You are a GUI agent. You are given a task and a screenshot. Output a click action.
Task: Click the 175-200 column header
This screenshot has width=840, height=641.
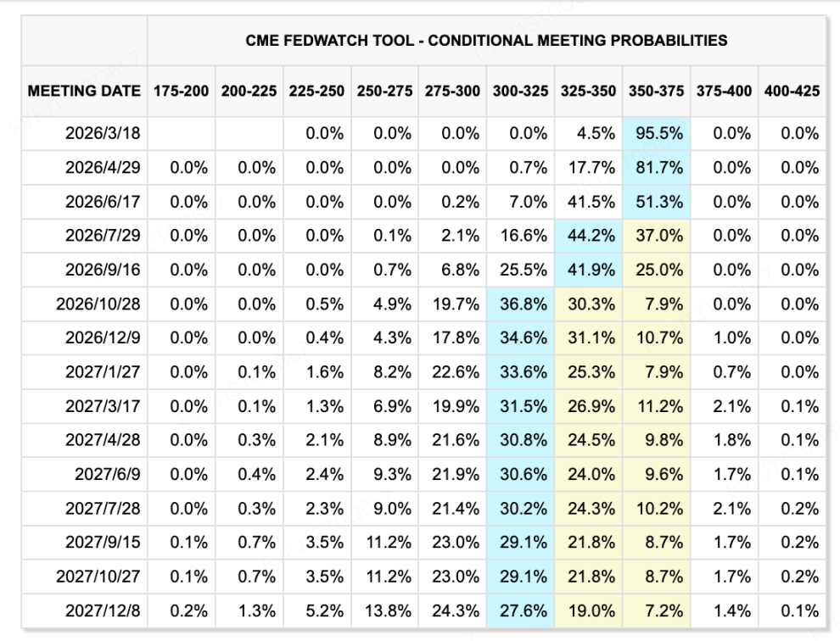point(181,91)
